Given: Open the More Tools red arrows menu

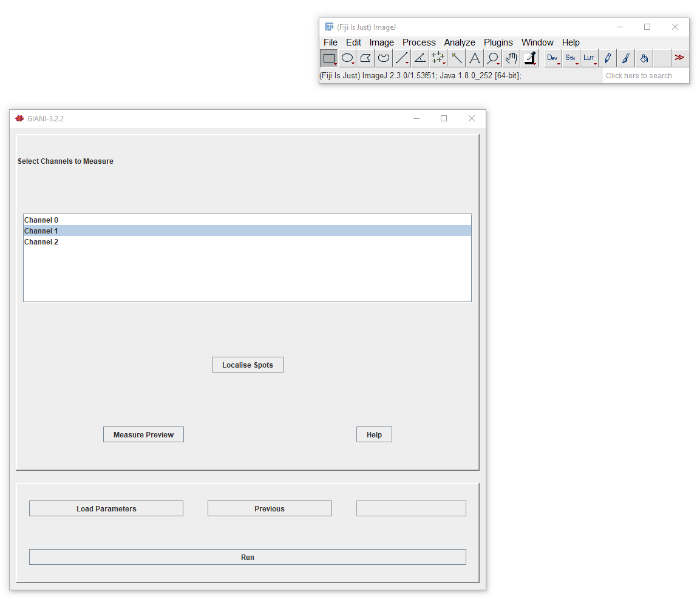Looking at the screenshot, I should coord(679,58).
